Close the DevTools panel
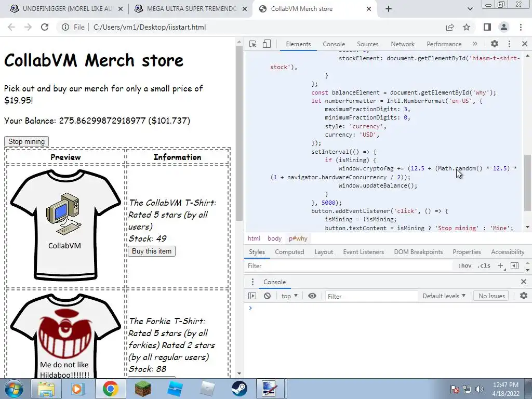The image size is (532, 399). [x=525, y=44]
